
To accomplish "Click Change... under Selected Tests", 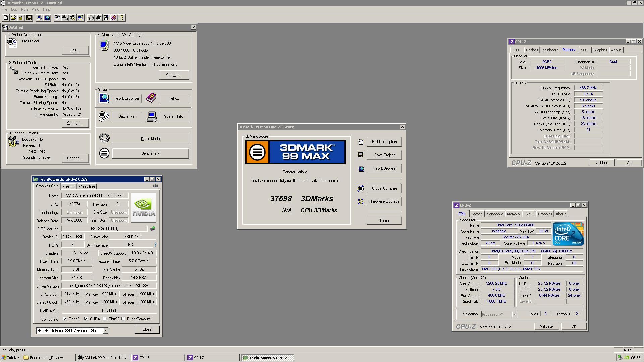I will pyautogui.click(x=75, y=123).
